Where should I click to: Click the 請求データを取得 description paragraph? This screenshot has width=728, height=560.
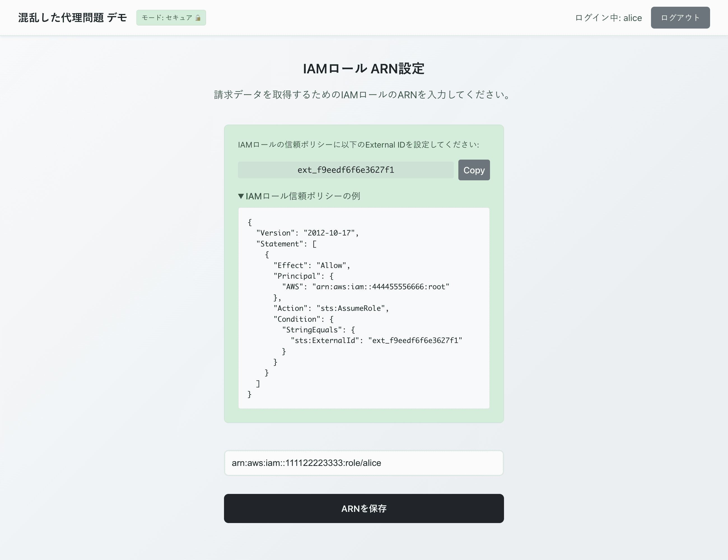(362, 95)
